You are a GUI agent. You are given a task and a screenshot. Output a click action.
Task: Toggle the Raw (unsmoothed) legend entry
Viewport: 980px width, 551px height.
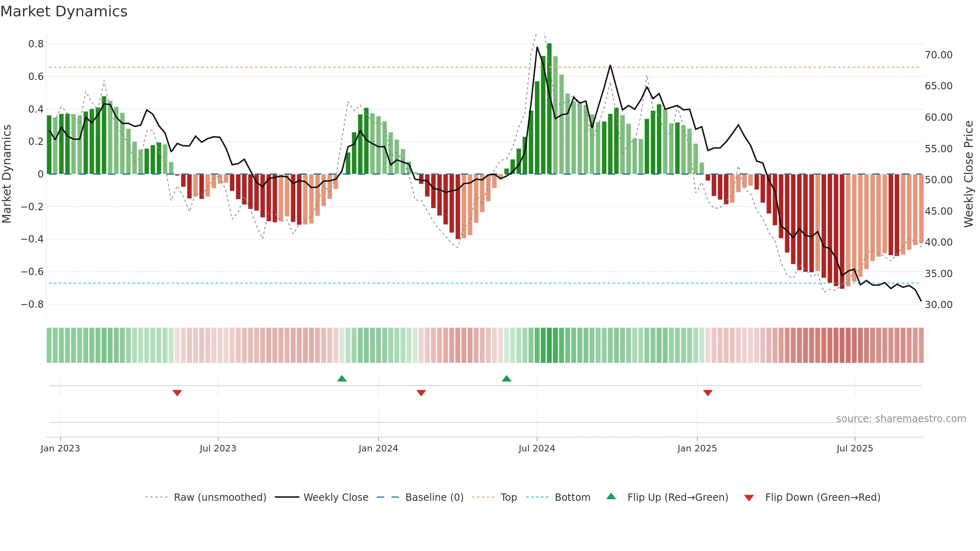pyautogui.click(x=206, y=497)
